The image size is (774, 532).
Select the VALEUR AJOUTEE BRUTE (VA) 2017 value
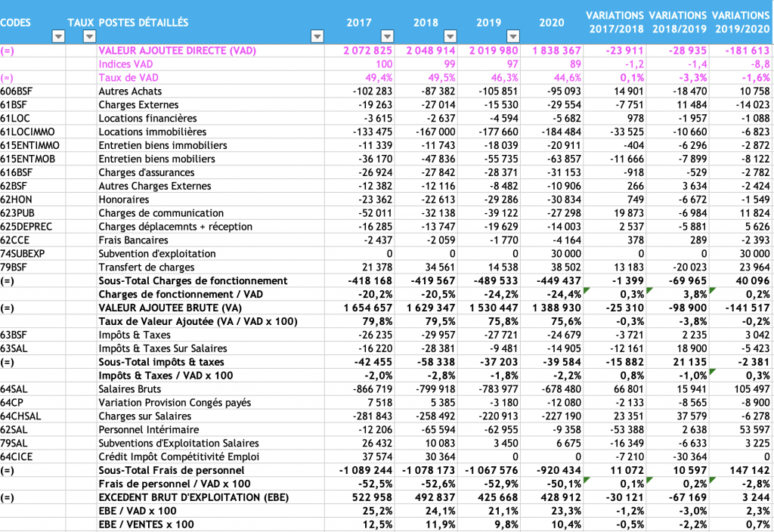tap(367, 308)
